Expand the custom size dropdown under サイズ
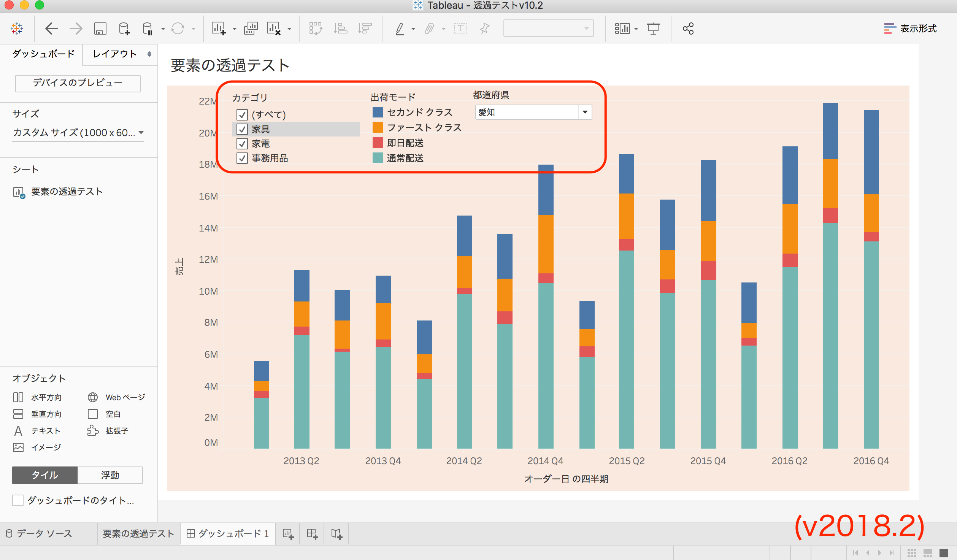The height and width of the screenshot is (560, 957). (141, 133)
